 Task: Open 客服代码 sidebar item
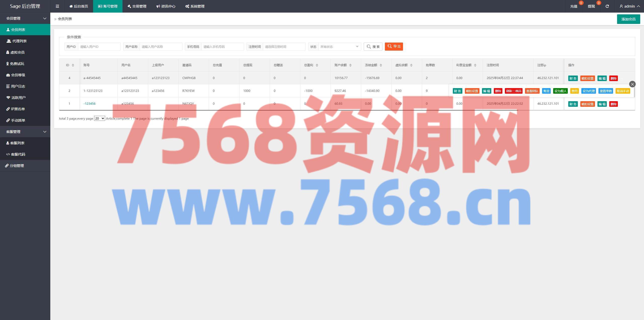18,154
